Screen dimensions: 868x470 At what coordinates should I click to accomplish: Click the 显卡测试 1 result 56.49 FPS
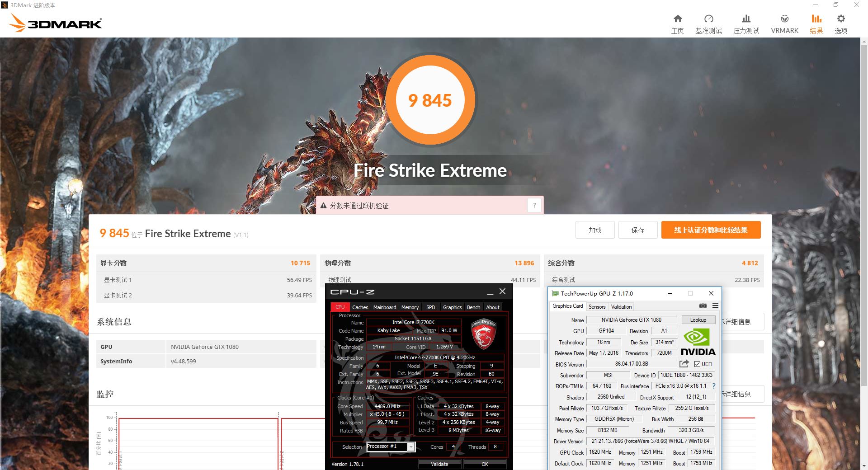[299, 280]
